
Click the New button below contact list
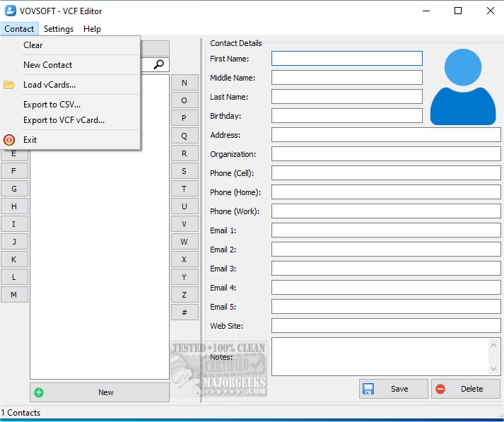(100, 392)
